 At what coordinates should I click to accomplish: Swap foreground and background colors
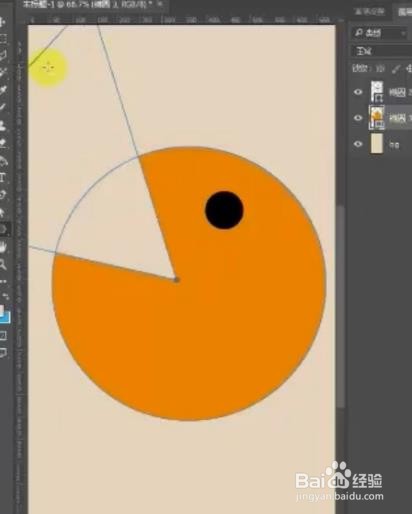click(6, 295)
